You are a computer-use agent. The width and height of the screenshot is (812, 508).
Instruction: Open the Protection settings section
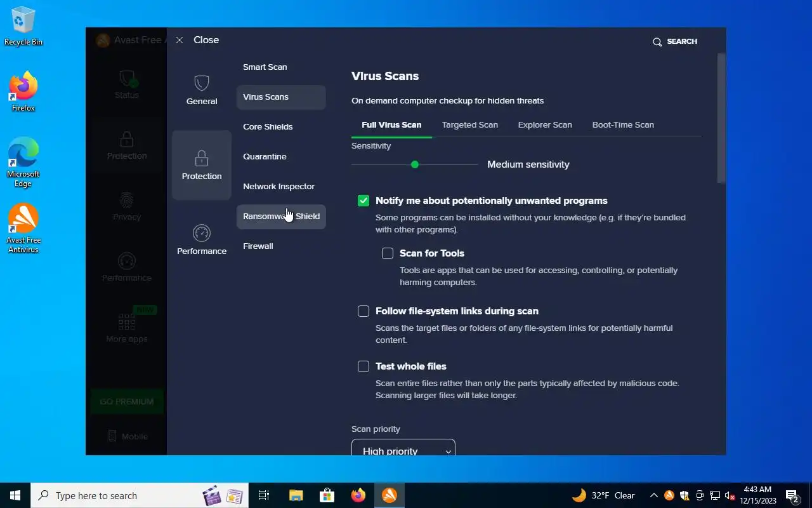tap(202, 165)
